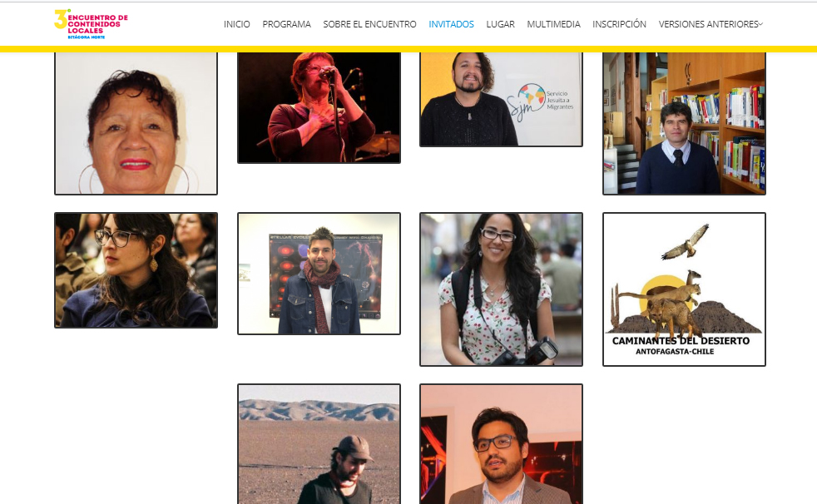Open SOBRE EL ENCUENTRO section
817x504 pixels.
[369, 24]
